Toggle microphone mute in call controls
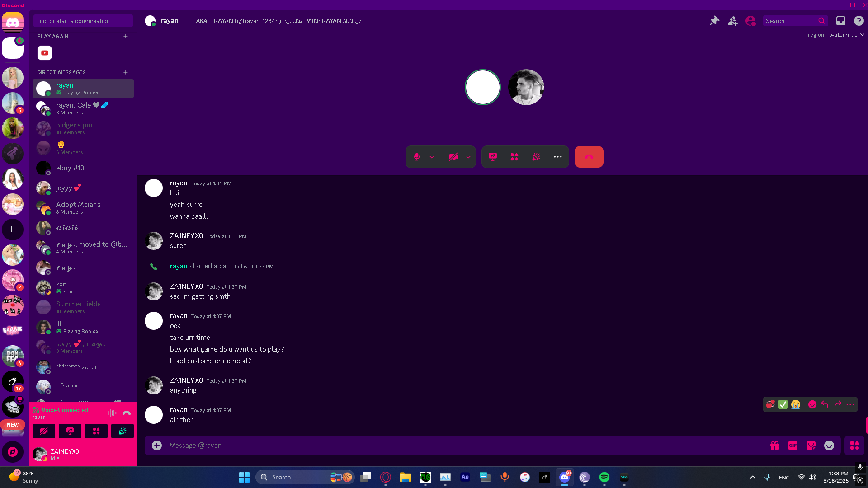Screen dimensions: 868x488 [416, 157]
